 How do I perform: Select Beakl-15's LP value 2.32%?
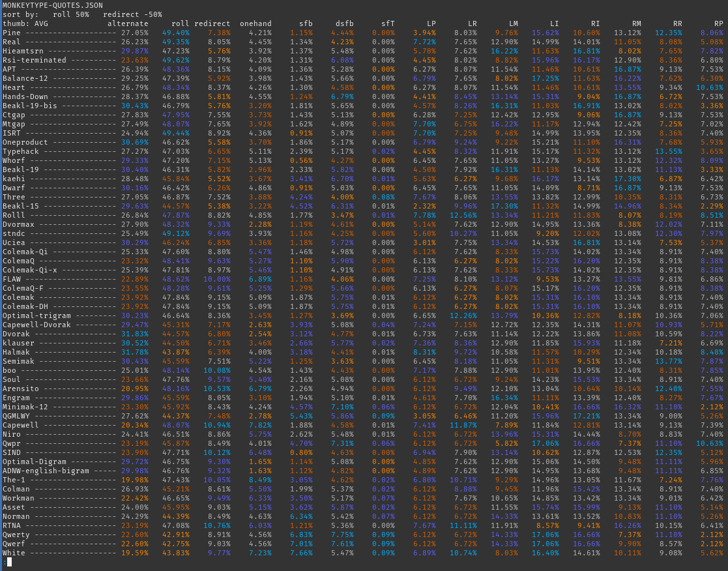pyautogui.click(x=424, y=206)
